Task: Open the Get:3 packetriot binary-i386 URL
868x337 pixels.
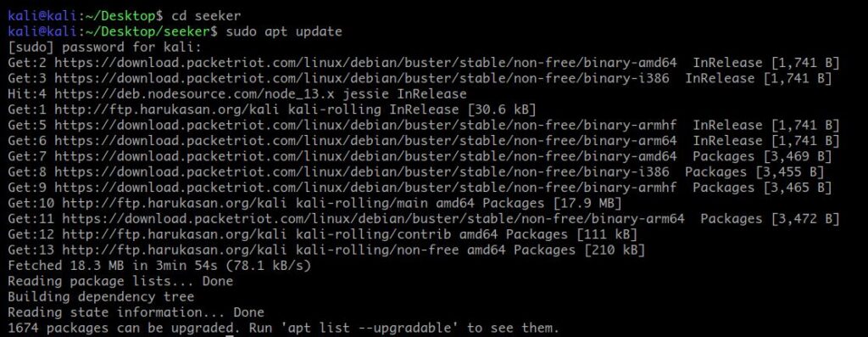Action: click(361, 78)
